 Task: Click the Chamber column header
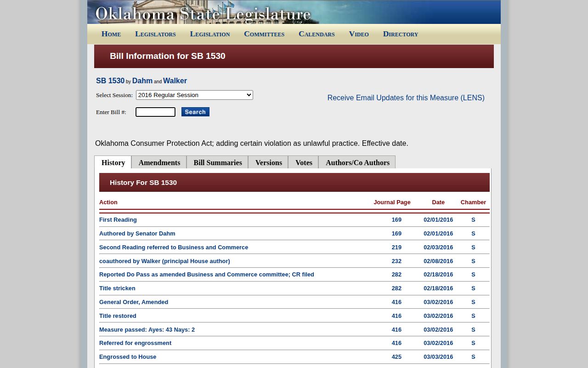(x=473, y=202)
